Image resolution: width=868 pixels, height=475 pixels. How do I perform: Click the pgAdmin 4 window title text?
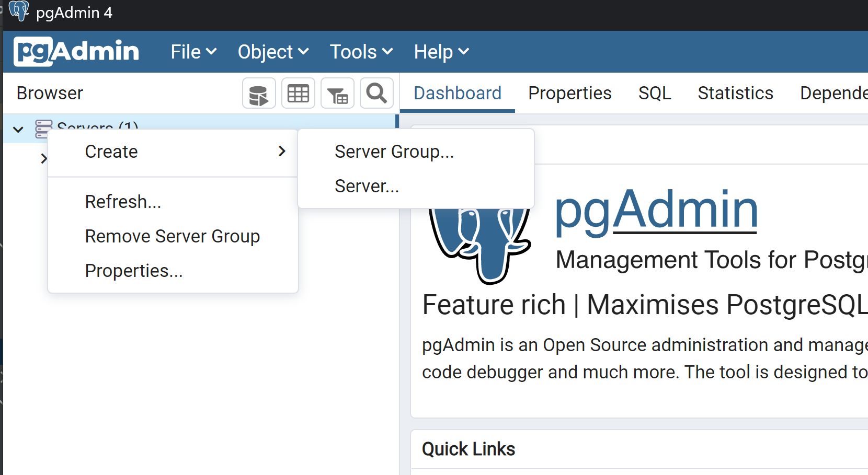[74, 13]
